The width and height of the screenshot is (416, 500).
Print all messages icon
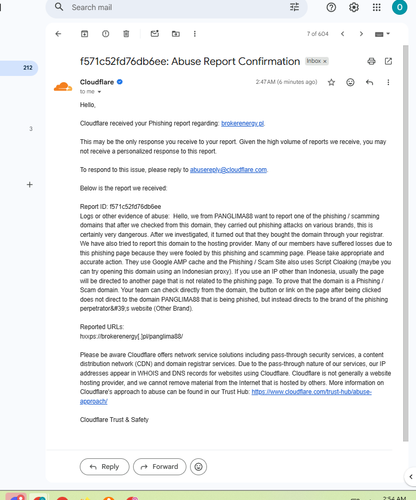coord(371,61)
